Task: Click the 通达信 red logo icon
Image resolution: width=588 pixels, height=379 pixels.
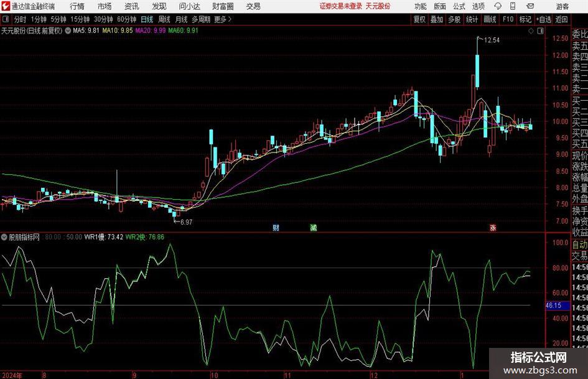Action: [6, 6]
